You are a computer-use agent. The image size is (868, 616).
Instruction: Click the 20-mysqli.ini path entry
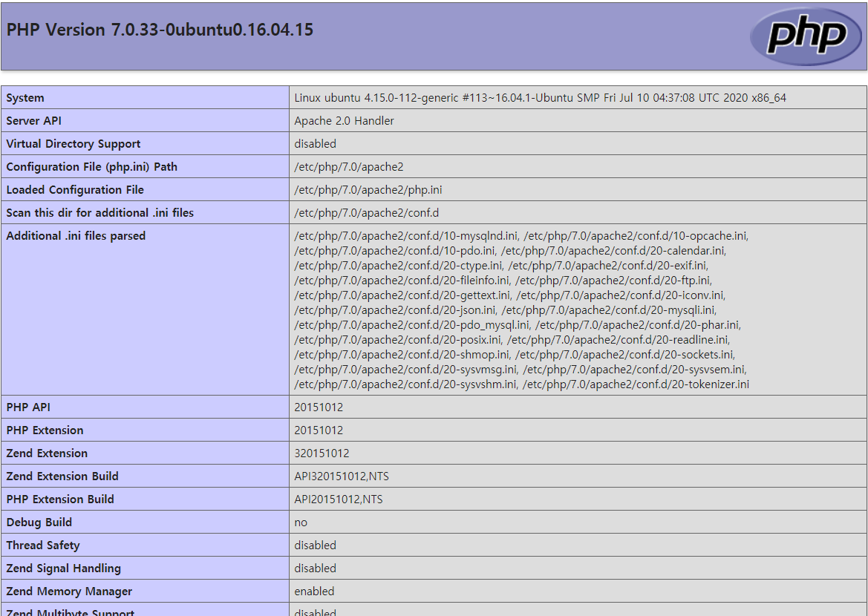[609, 310]
